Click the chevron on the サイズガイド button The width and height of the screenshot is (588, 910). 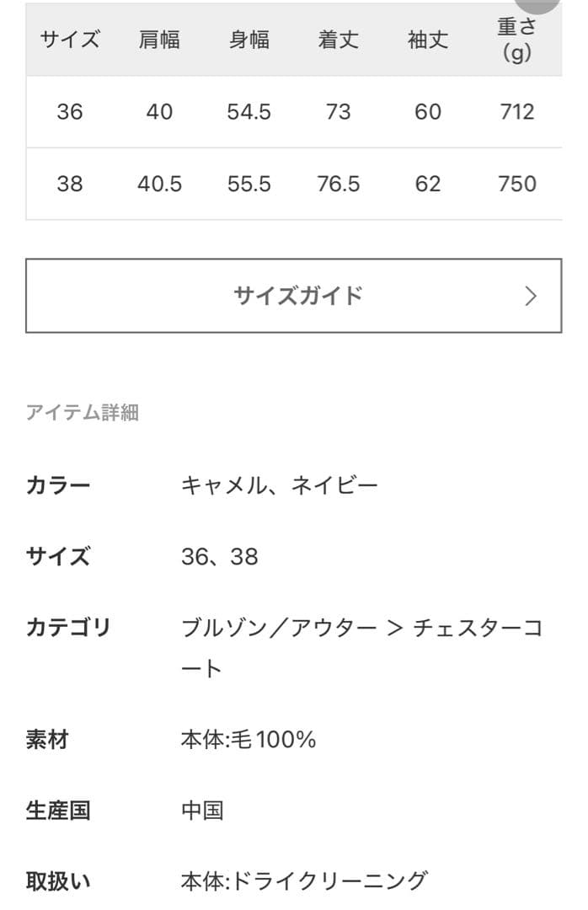point(531,295)
